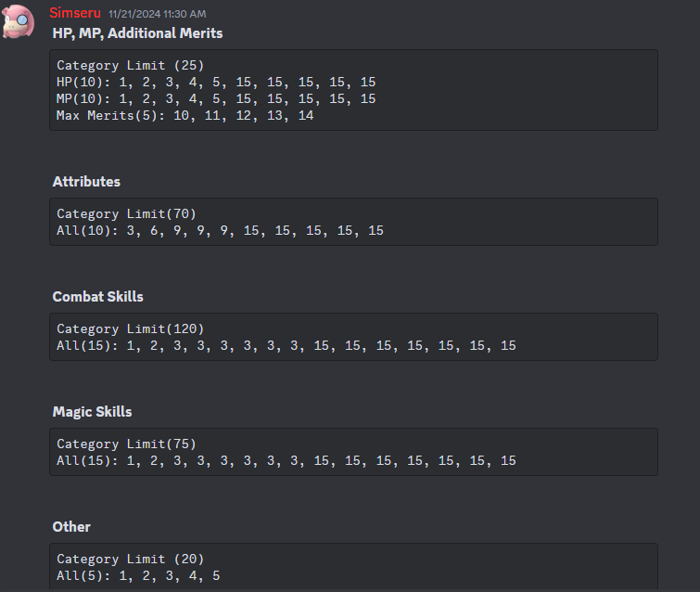This screenshot has height=592, width=700.
Task: Click the 11/21/2024 11:30 AM timestamp
Action: (x=157, y=15)
